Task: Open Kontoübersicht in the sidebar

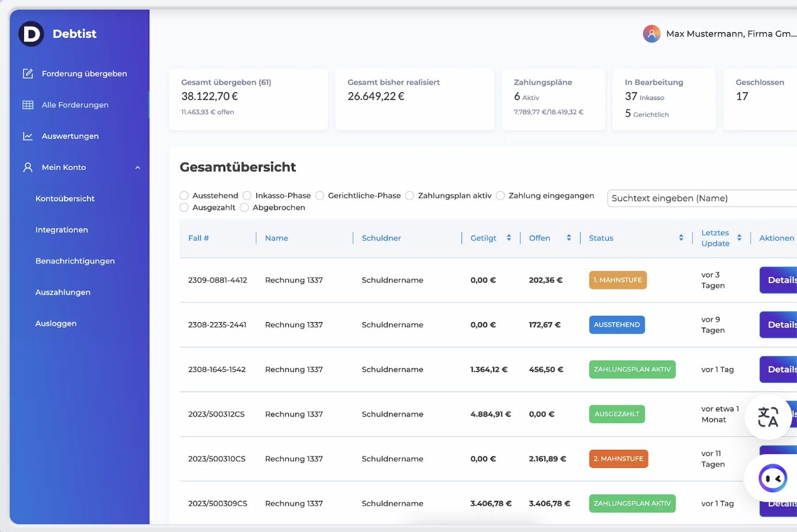Action: tap(65, 198)
